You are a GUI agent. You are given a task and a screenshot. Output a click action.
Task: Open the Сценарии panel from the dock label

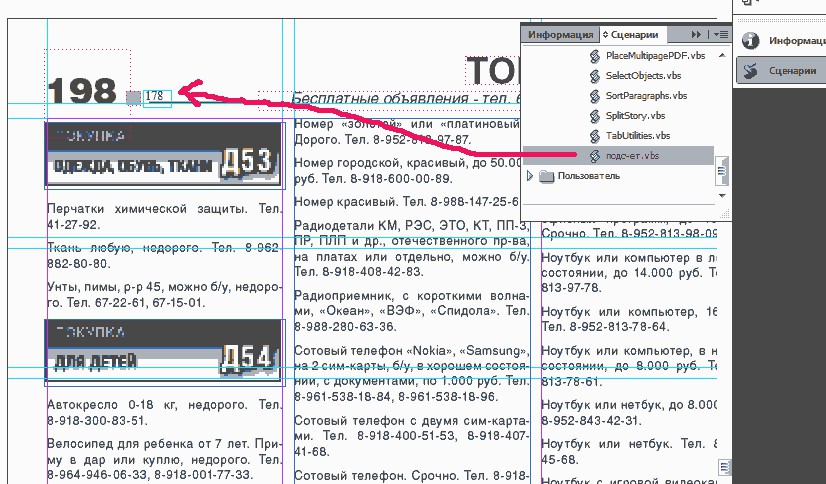pos(792,70)
